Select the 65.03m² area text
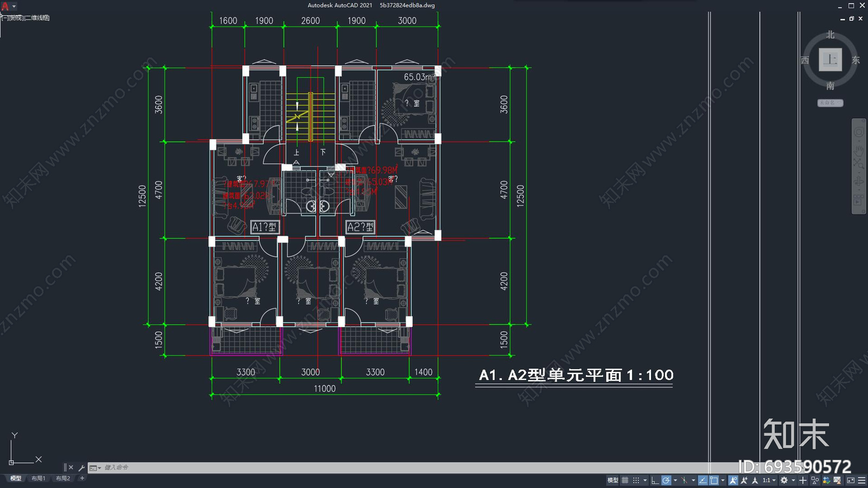 (419, 77)
